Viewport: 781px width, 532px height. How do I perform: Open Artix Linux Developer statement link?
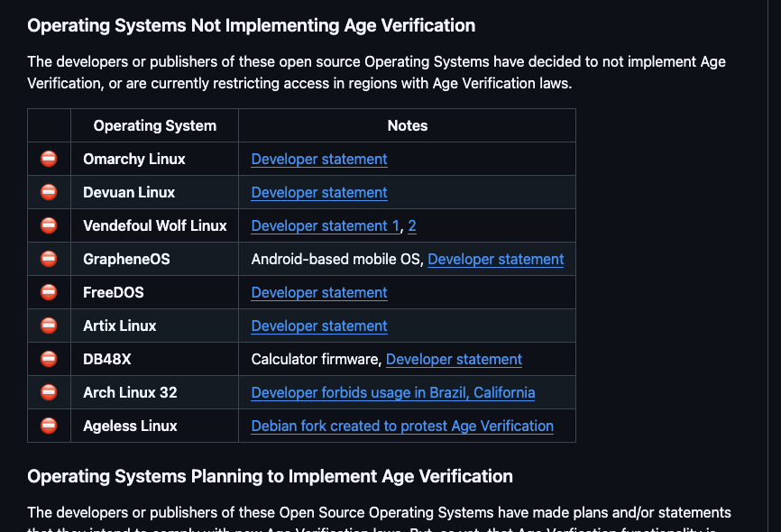pyautogui.click(x=319, y=326)
